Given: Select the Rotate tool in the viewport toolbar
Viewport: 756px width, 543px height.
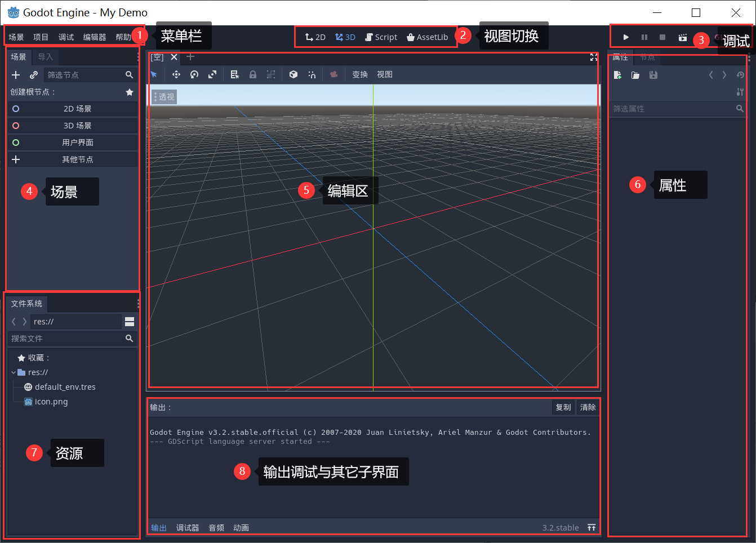Looking at the screenshot, I should [x=194, y=74].
